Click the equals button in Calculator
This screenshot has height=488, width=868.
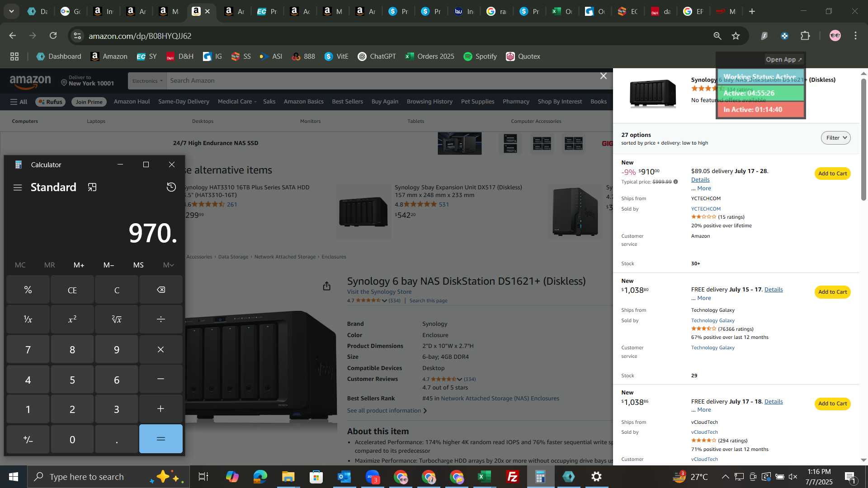(161, 439)
